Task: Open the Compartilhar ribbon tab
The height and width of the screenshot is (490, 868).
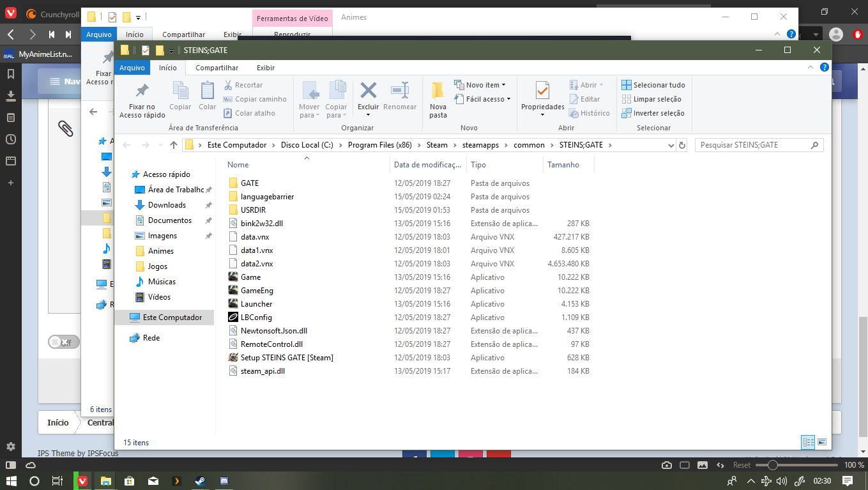Action: [x=217, y=68]
